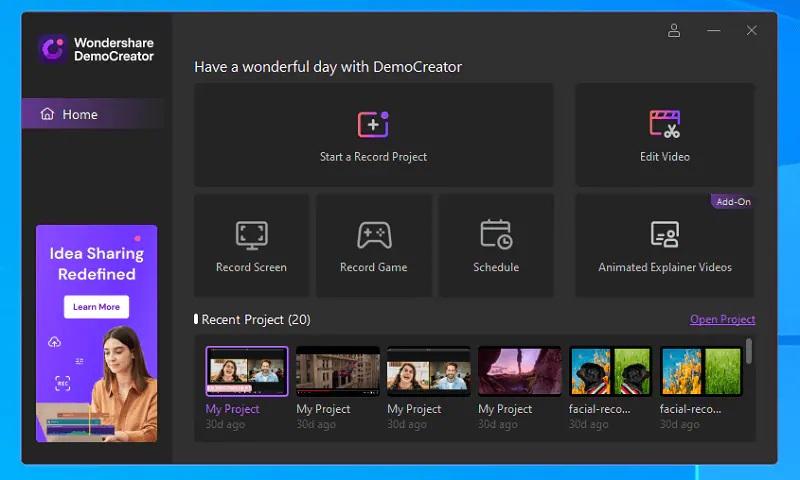Click the purple highlighted My Project name
This screenshot has width=800, height=480.
pyautogui.click(x=232, y=409)
